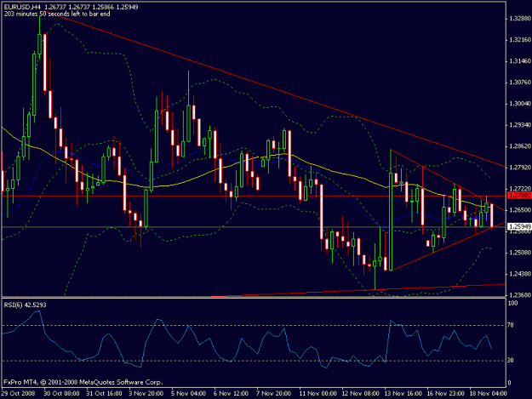
Task: Click the 1.28620 price scale value
Action: [x=520, y=146]
